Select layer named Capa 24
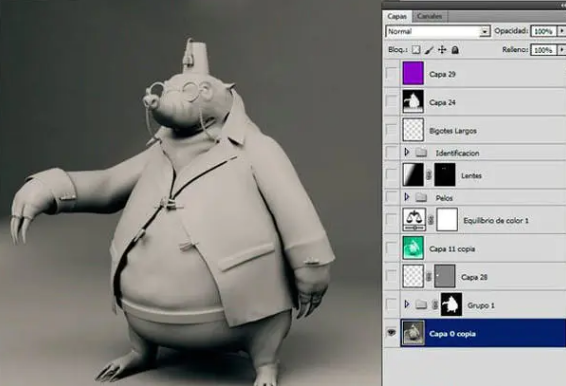Screen dimensions: 566x386 (x=442, y=103)
